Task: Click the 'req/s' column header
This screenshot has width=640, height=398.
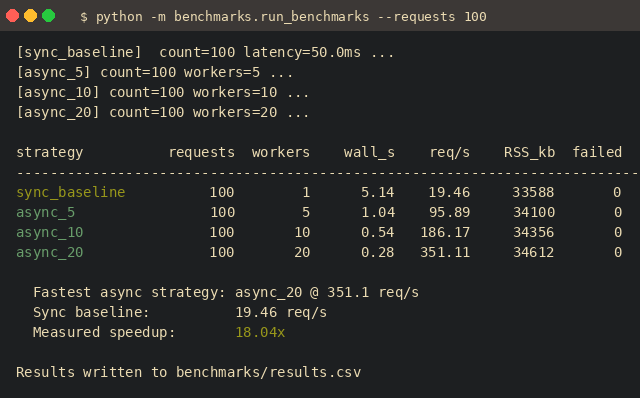Action: tap(449, 152)
